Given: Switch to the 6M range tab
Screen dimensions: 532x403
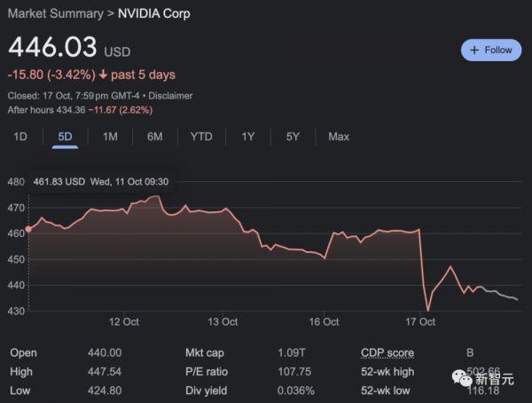Looking at the screenshot, I should point(154,137).
